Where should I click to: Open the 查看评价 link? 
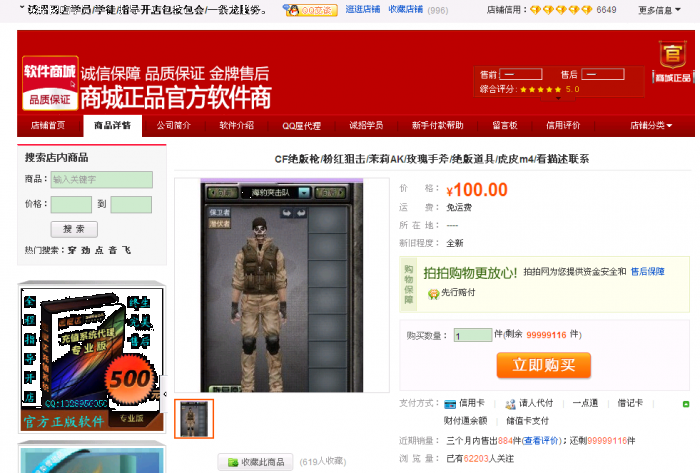[541, 441]
